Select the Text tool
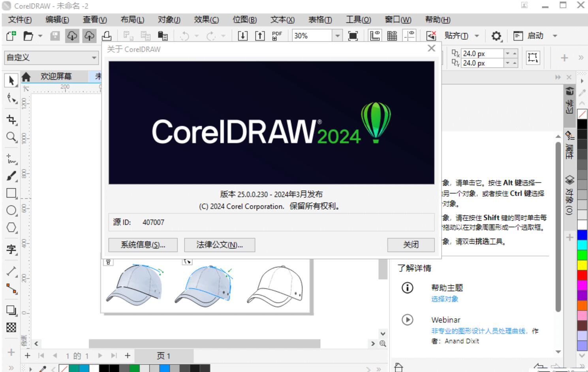This screenshot has height=372, width=588. click(x=11, y=249)
